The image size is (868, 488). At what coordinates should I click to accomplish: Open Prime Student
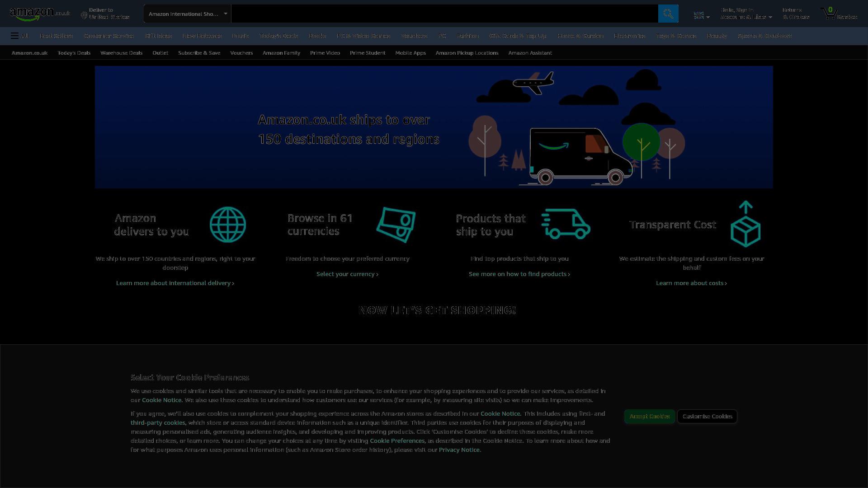pos(368,53)
